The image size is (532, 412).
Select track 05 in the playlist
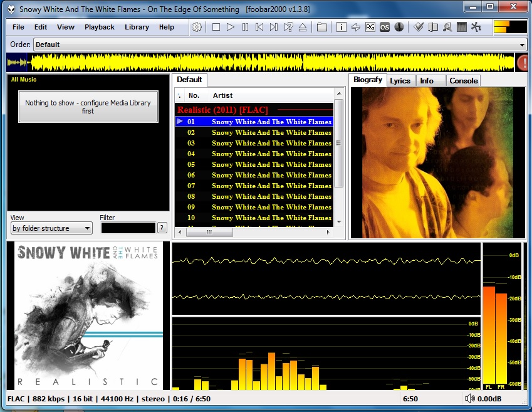click(x=254, y=164)
